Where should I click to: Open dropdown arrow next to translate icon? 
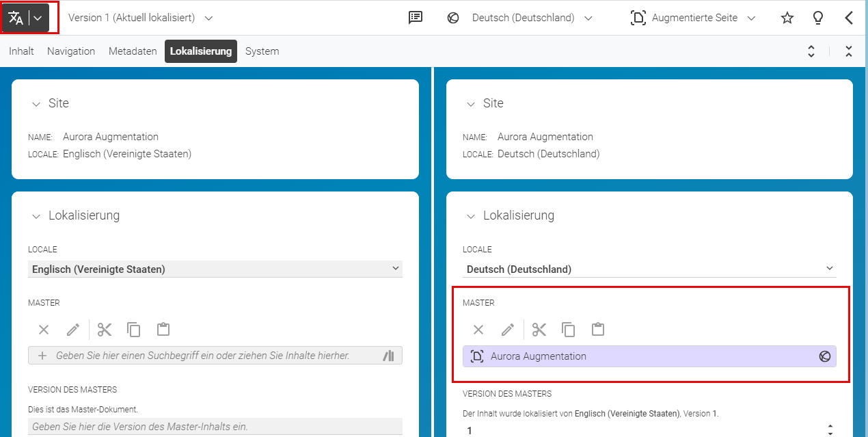point(38,18)
